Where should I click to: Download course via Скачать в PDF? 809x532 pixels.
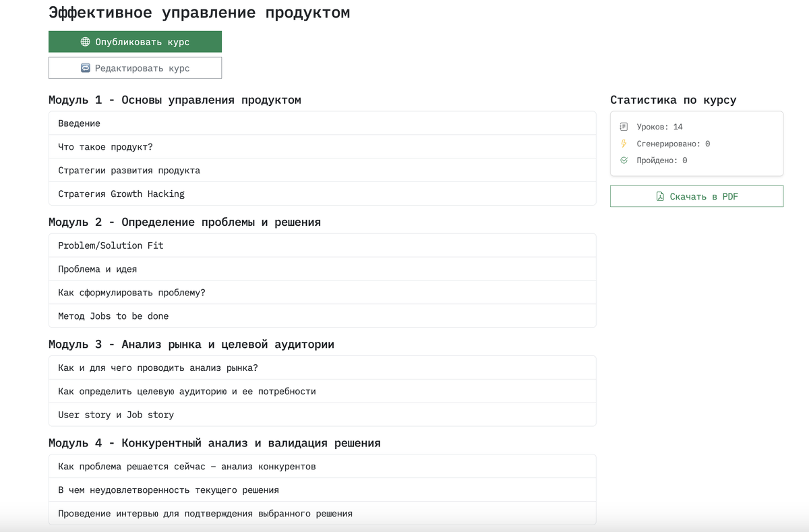click(696, 196)
